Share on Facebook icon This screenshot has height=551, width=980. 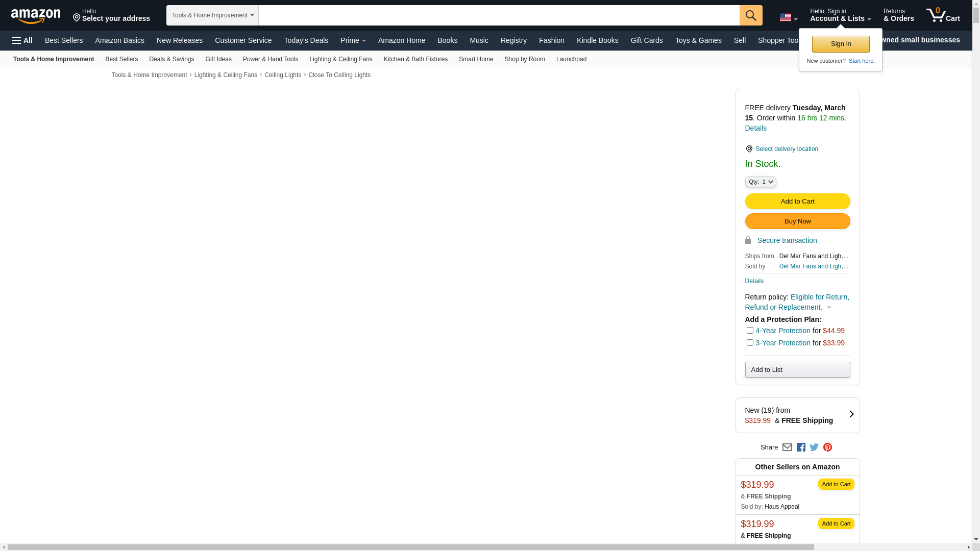(x=801, y=447)
